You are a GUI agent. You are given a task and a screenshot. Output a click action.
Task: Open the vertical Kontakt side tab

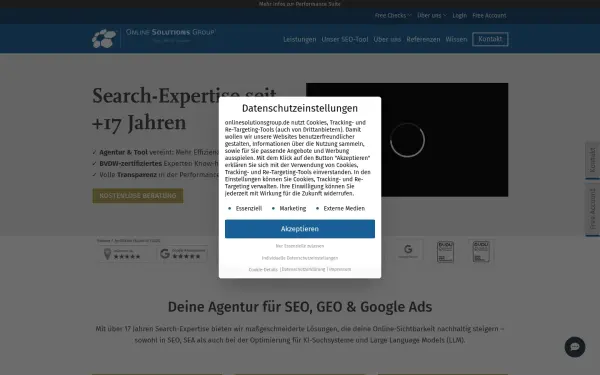pos(592,160)
